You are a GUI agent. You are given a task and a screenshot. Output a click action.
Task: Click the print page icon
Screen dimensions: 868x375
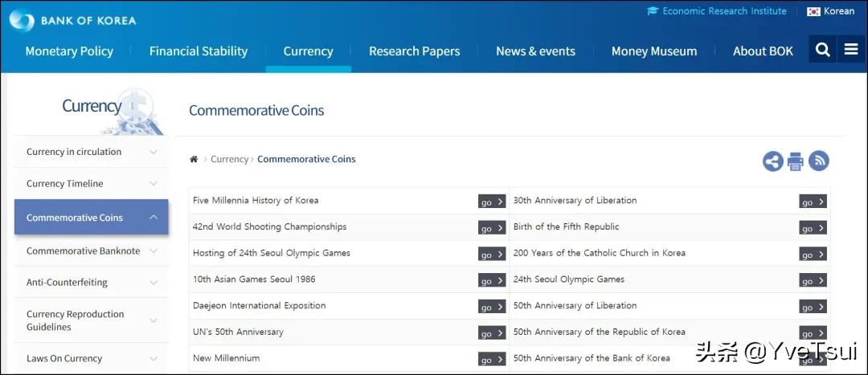[796, 161]
